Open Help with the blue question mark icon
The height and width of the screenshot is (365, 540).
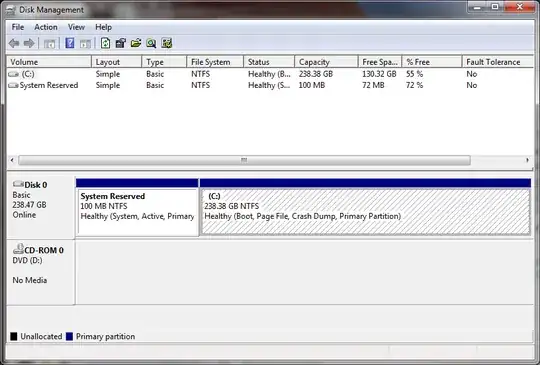point(70,43)
